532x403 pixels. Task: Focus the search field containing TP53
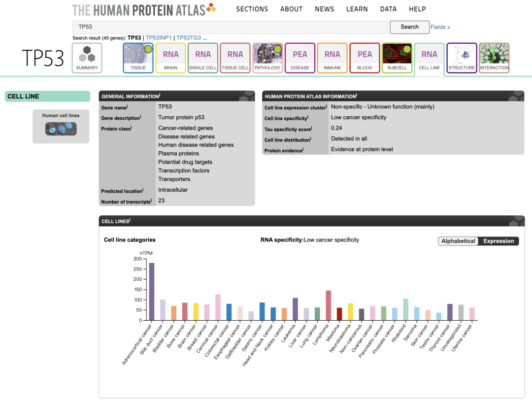pos(230,27)
